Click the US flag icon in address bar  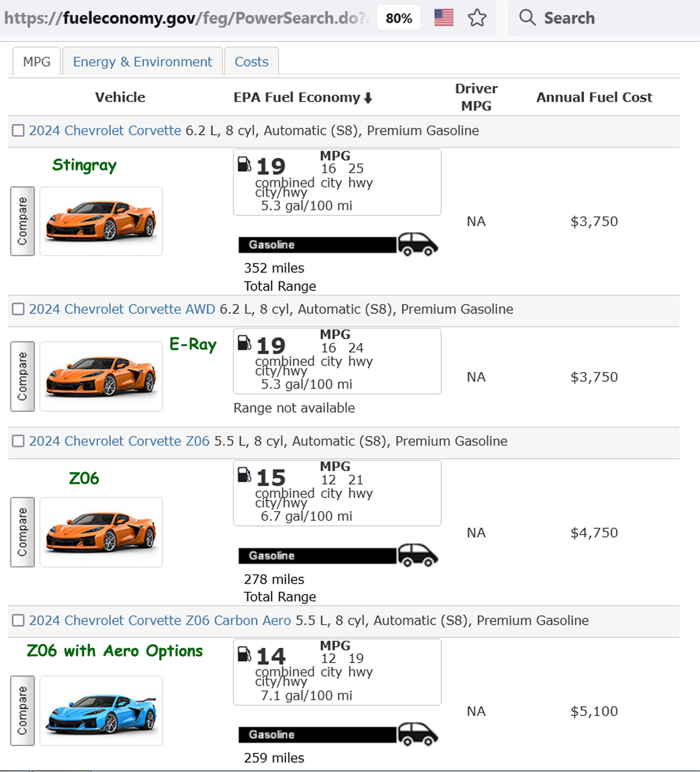click(444, 18)
